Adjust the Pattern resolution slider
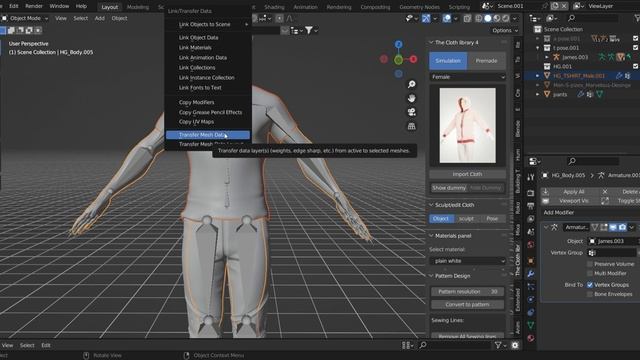Image resolution: width=640 pixels, height=360 pixels. pos(467,292)
